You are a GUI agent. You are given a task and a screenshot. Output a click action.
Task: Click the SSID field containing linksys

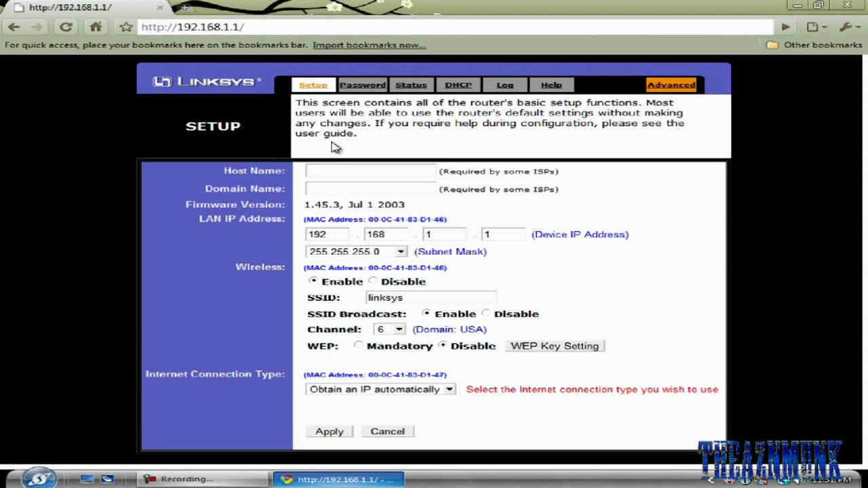[431, 298]
